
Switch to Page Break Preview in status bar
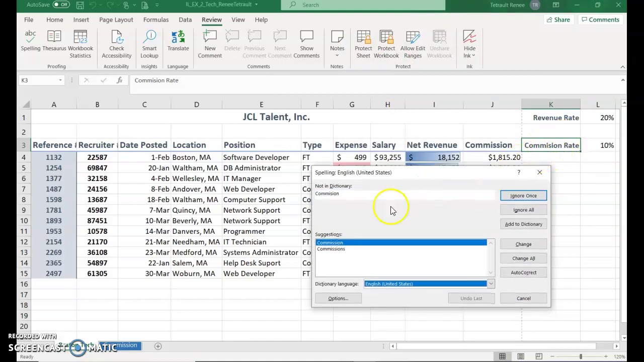point(539,356)
